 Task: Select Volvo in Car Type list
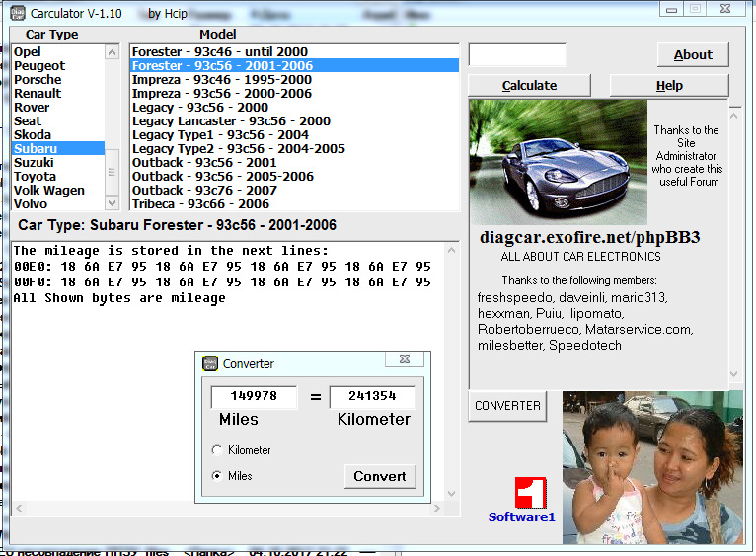[58, 203]
